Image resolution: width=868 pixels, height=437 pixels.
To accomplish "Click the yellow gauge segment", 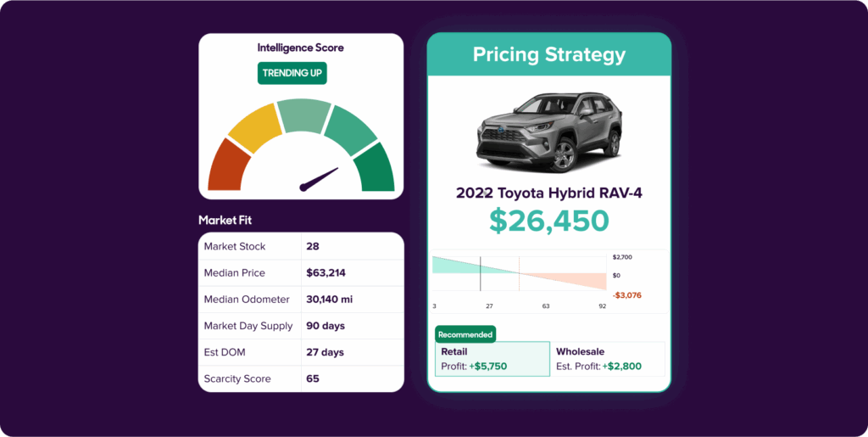I will (x=253, y=126).
